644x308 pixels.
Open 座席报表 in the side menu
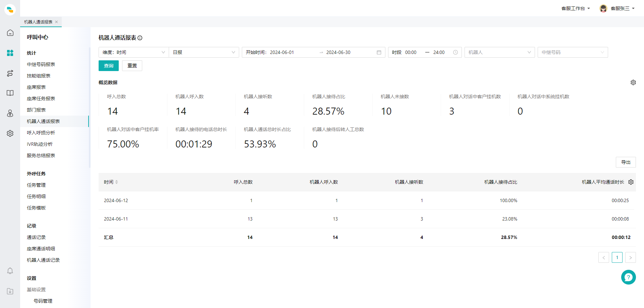pos(36,87)
